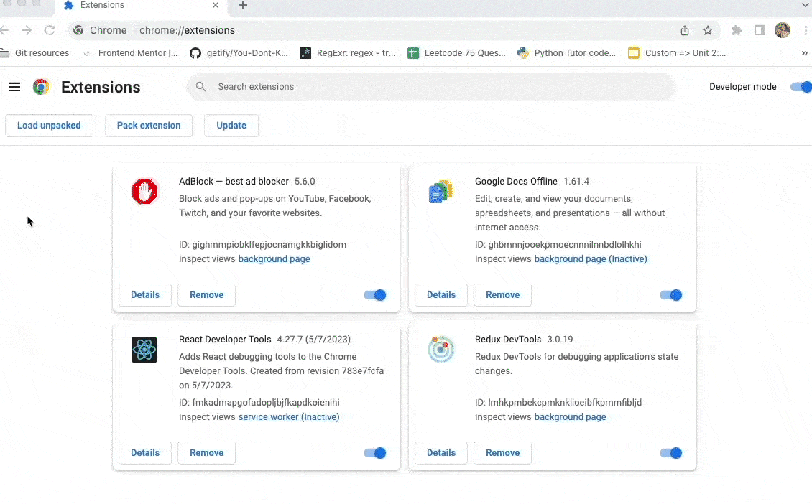812x504 pixels.
Task: Toggle the browser side panel icon
Action: pos(759,30)
